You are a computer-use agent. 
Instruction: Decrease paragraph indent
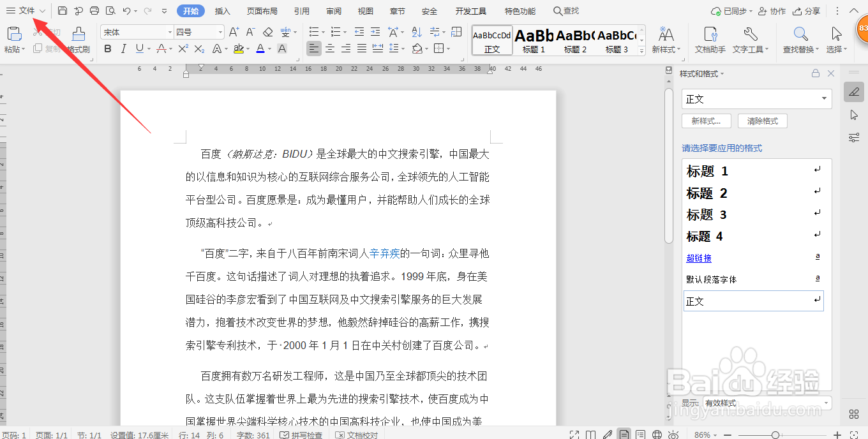tap(359, 32)
